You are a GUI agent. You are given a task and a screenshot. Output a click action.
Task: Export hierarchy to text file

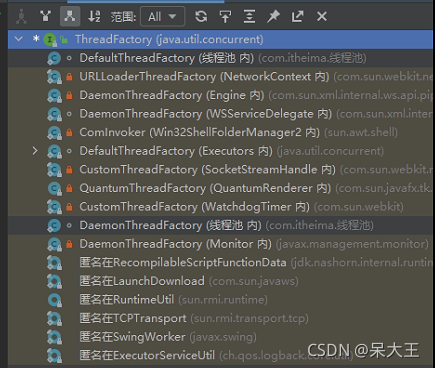tap(297, 16)
